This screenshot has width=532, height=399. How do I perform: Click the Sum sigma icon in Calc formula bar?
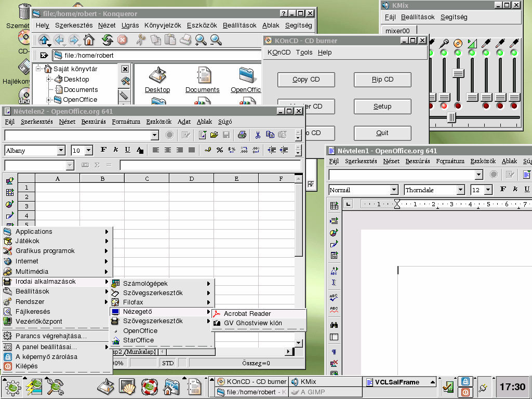(97, 165)
